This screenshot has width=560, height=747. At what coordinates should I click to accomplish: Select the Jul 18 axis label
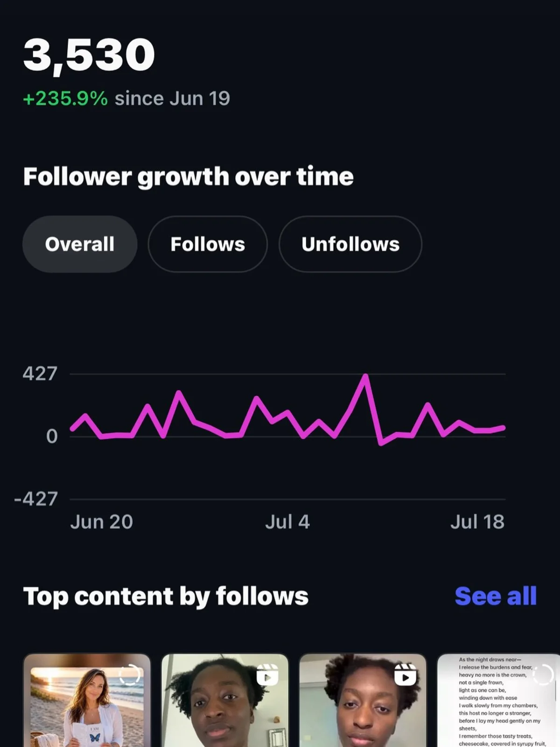tap(477, 522)
